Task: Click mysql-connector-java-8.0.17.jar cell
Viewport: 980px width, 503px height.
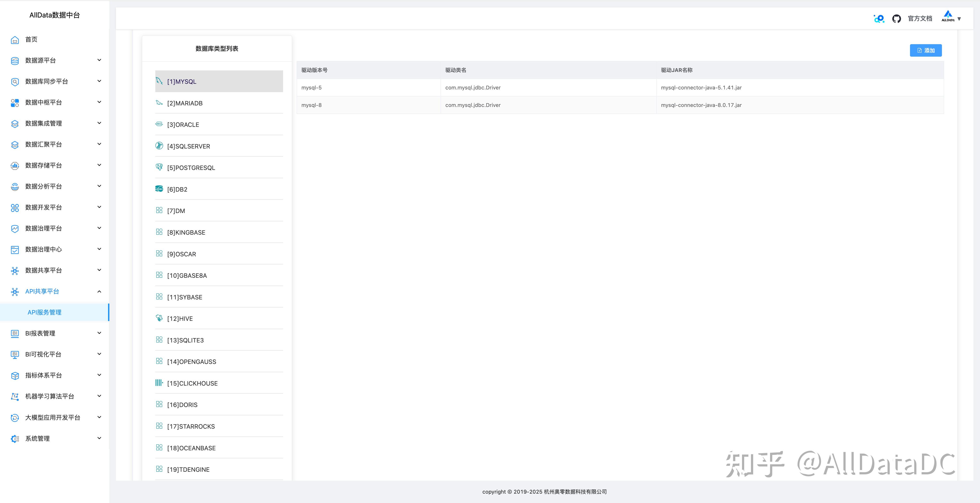Action: 800,105
